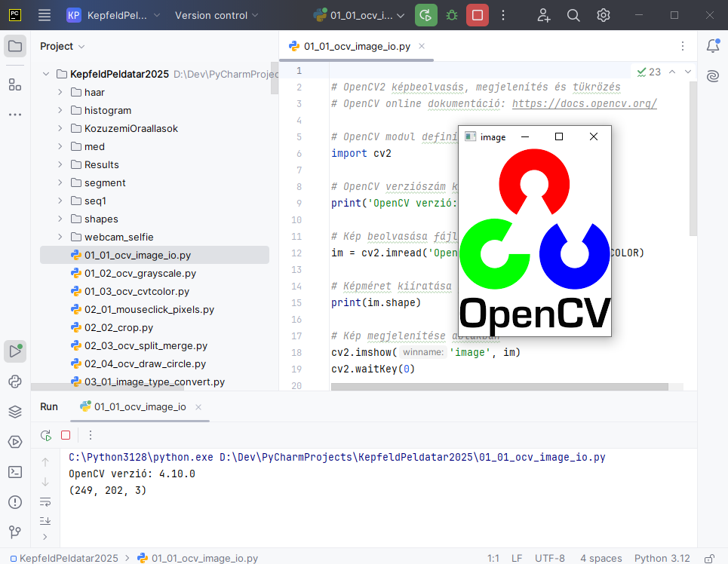Close the 01_01_ocv_image_io.py editor tab
728x564 pixels.
point(422,46)
